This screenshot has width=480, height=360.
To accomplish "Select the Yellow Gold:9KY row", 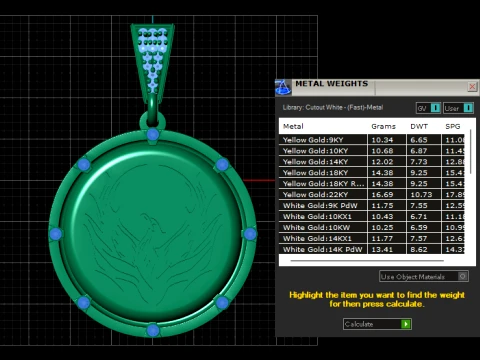I will [372, 140].
